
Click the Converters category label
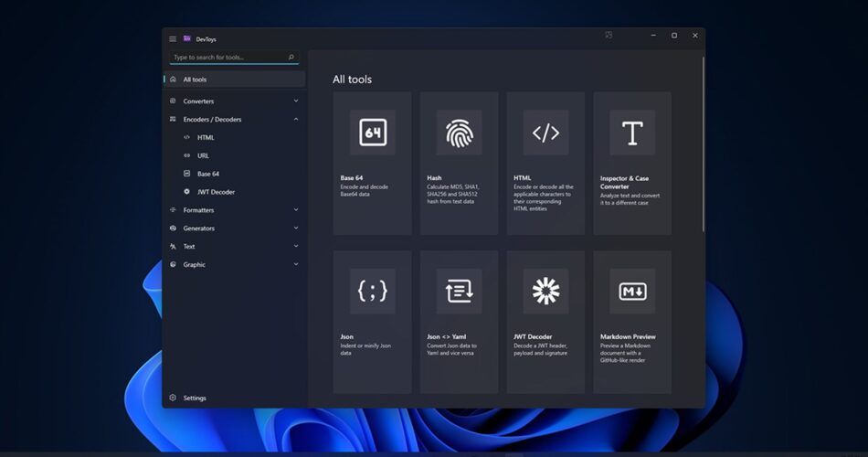pyautogui.click(x=198, y=101)
